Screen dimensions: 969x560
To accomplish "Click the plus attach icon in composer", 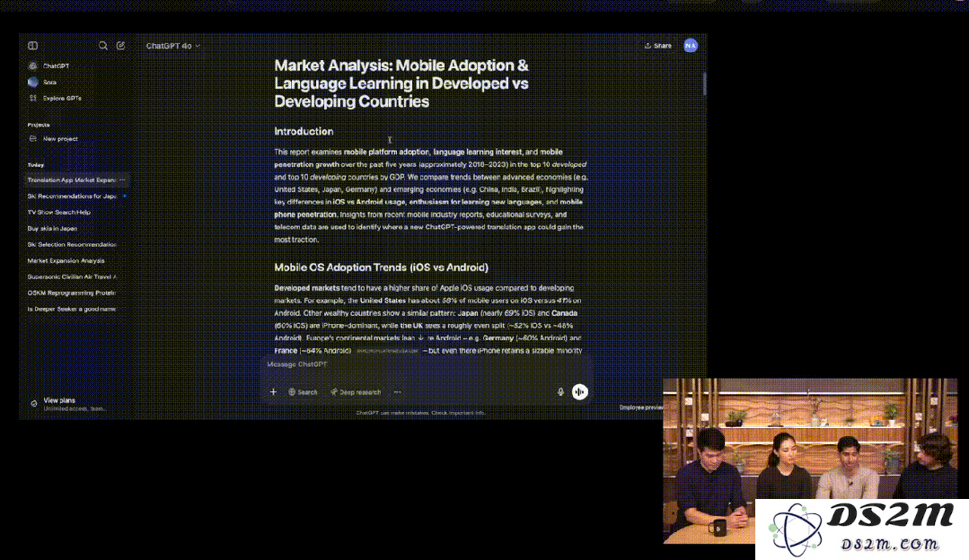I will (x=273, y=392).
